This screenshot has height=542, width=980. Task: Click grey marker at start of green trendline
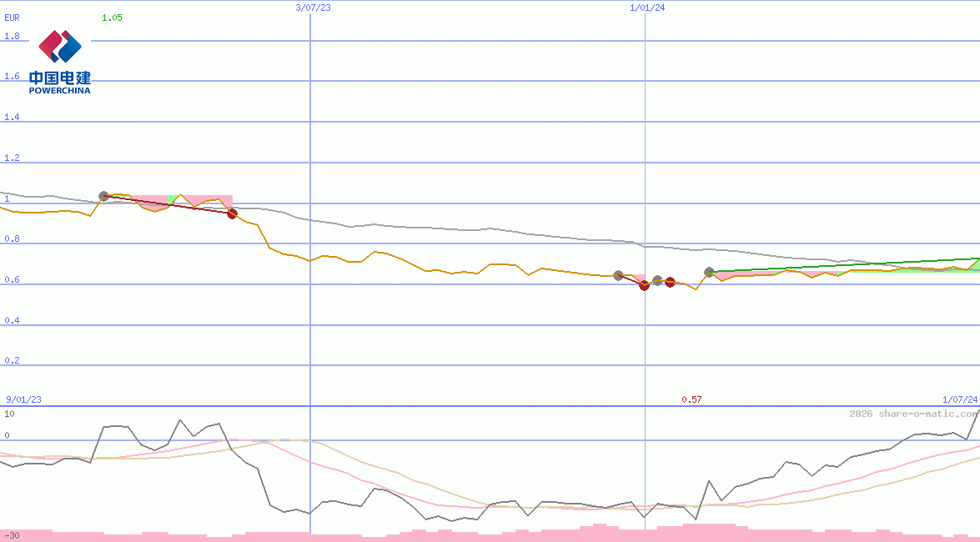pos(710,272)
